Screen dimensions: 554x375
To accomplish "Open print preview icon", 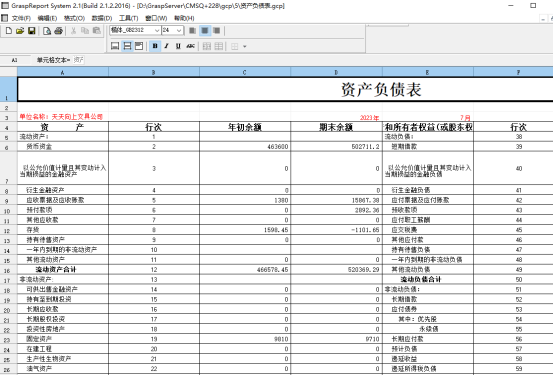I will [47, 31].
